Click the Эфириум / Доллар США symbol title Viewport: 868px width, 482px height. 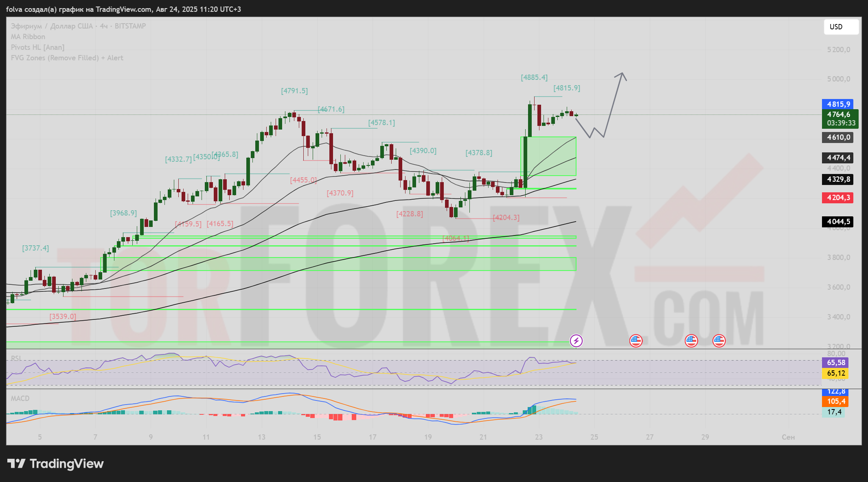coord(52,26)
